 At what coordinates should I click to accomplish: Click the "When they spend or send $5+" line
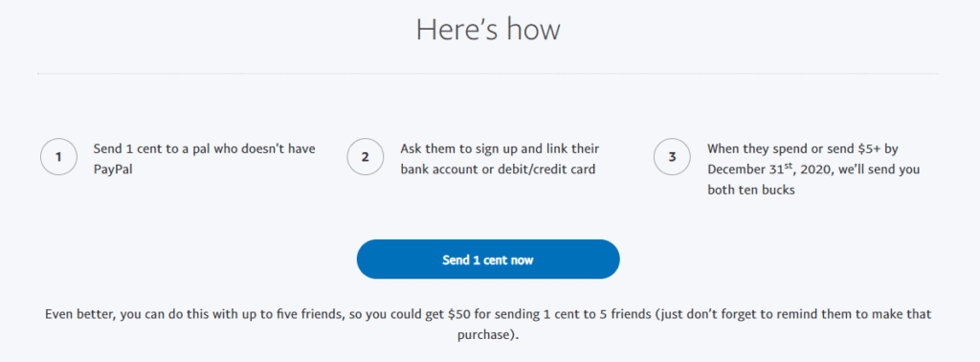point(793,148)
